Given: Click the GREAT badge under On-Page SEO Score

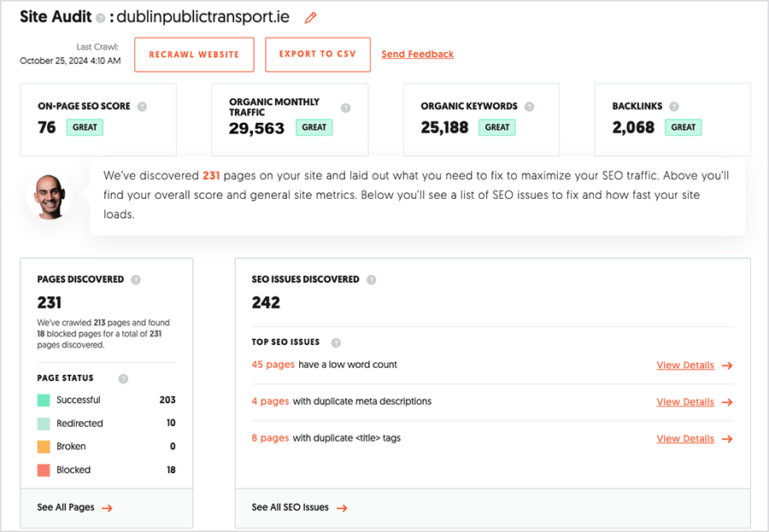Looking at the screenshot, I should pos(85,127).
